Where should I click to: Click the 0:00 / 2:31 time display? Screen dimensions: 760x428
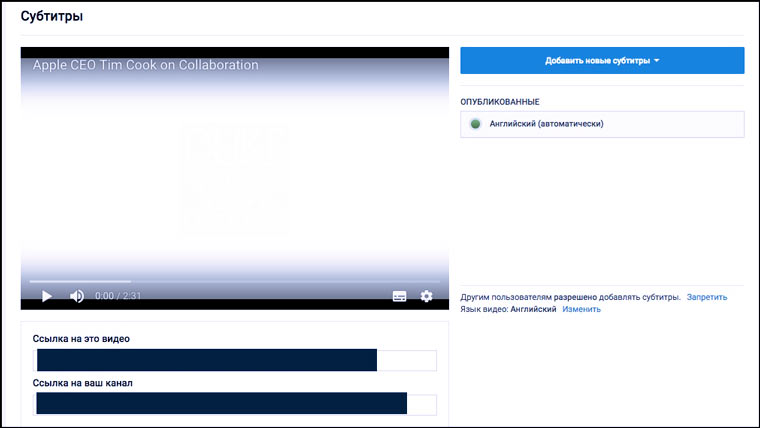pos(118,296)
